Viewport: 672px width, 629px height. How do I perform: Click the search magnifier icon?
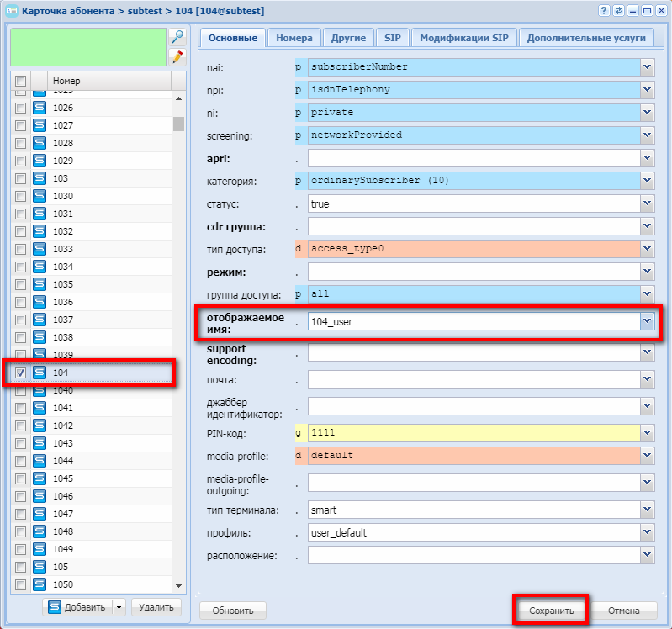[x=177, y=37]
